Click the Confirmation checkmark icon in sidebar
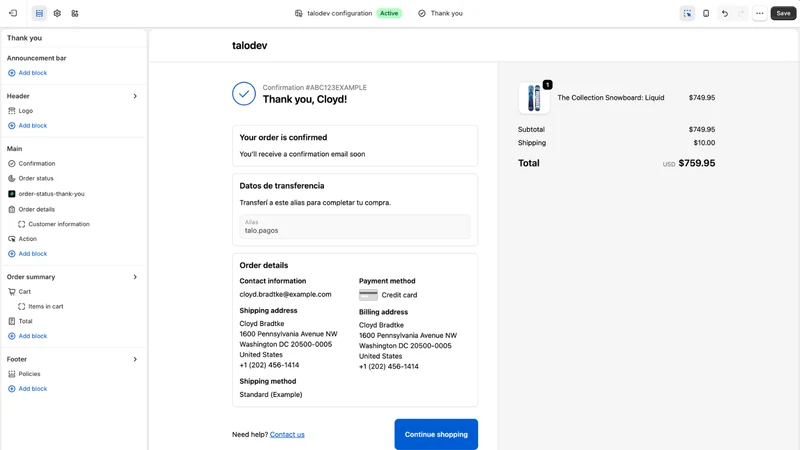This screenshot has width=800, height=450. tap(12, 164)
